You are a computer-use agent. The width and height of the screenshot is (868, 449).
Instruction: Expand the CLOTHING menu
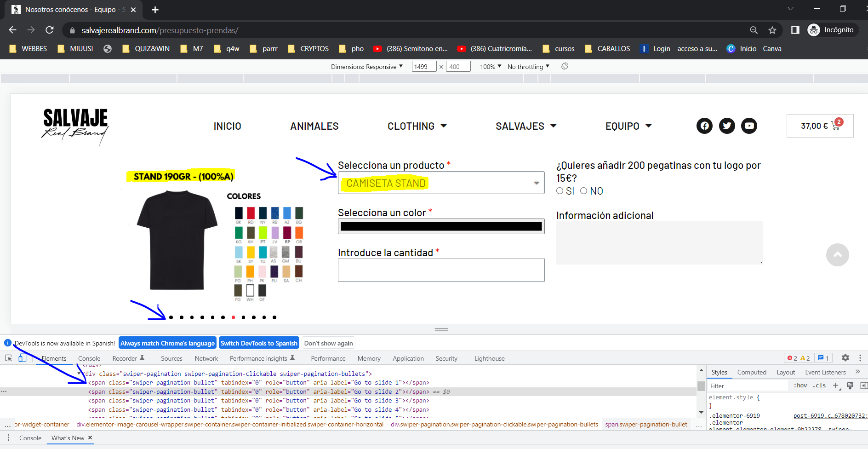[417, 126]
